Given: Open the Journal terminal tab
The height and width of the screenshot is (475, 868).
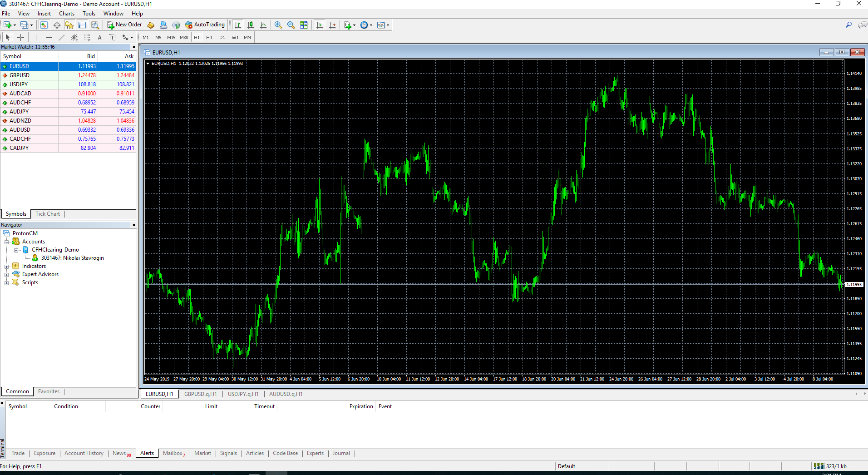Looking at the screenshot, I should point(341,453).
